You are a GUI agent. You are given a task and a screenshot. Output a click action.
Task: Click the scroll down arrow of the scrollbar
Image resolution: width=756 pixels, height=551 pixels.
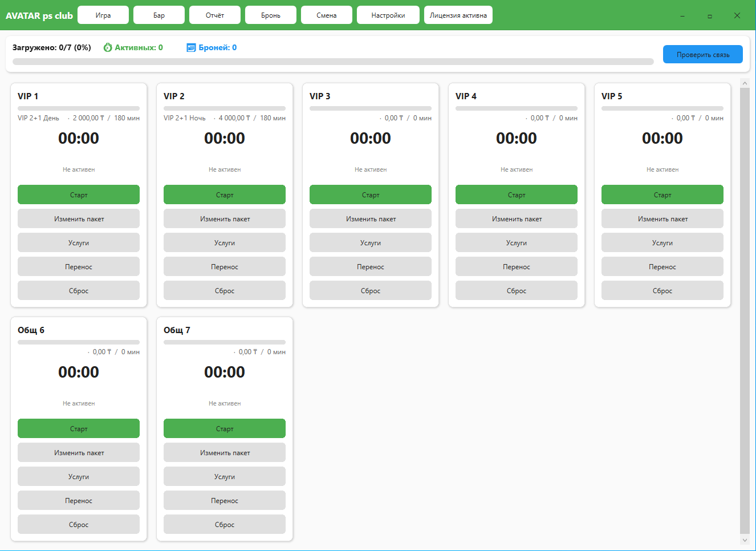point(745,540)
